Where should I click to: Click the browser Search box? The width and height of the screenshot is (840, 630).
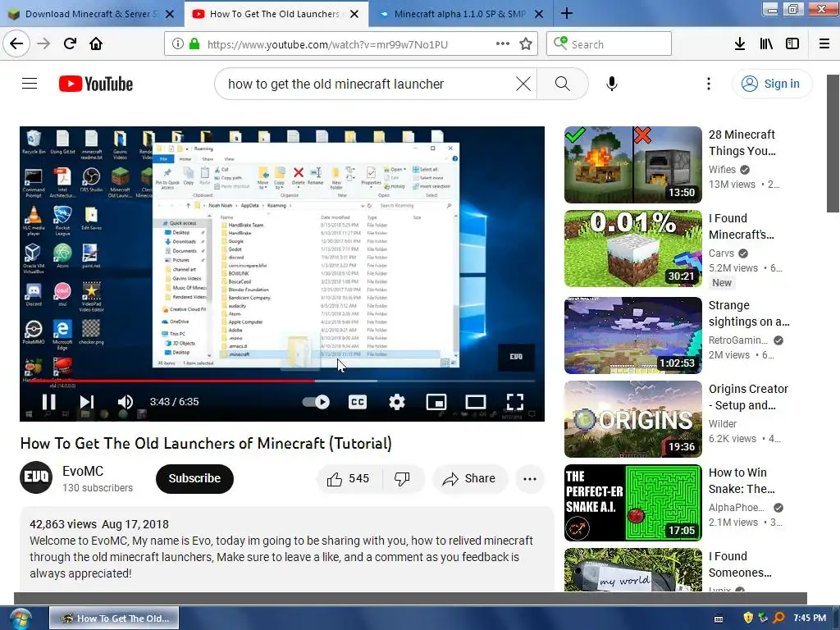tap(609, 44)
